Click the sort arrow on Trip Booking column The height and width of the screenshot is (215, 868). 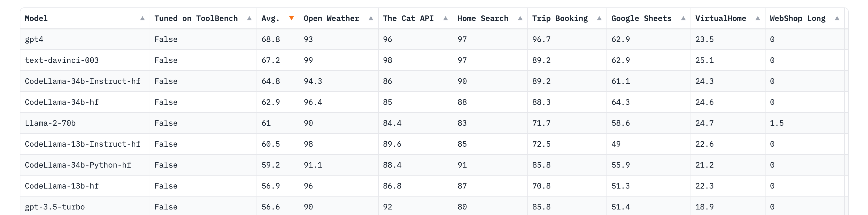point(600,18)
